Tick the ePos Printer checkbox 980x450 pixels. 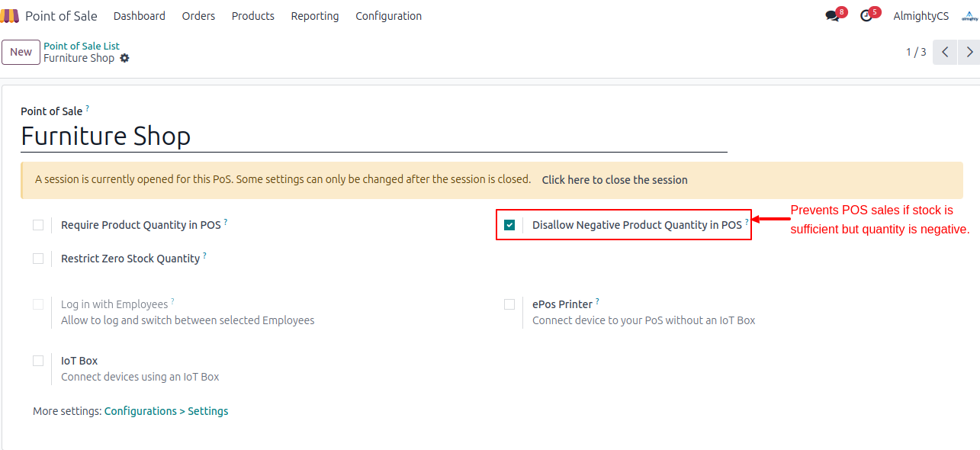pos(509,304)
